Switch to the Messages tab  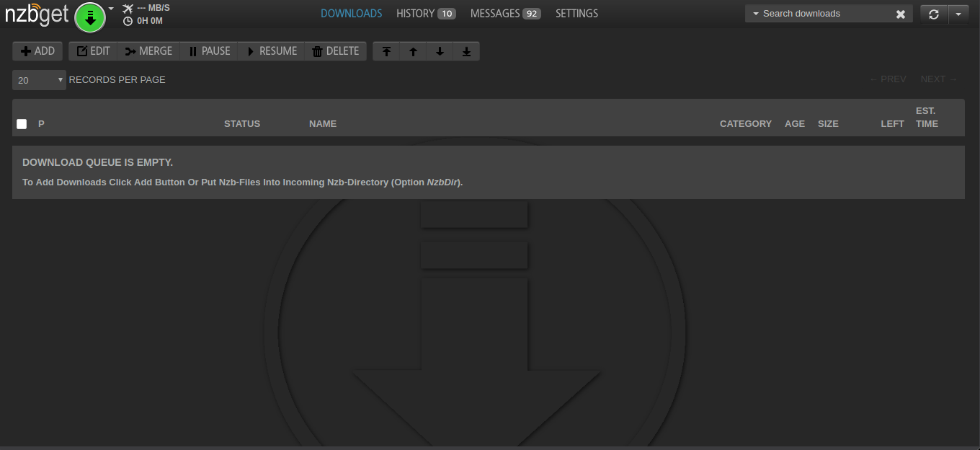[504, 14]
